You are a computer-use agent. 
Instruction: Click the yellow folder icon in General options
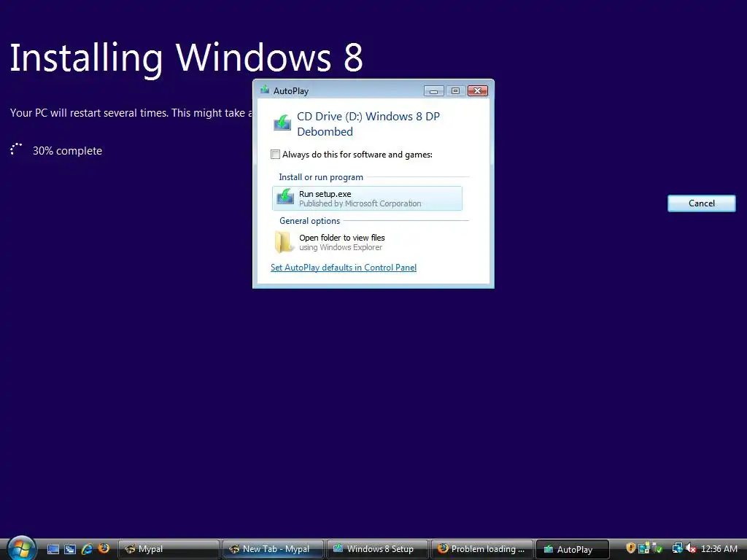click(x=284, y=242)
